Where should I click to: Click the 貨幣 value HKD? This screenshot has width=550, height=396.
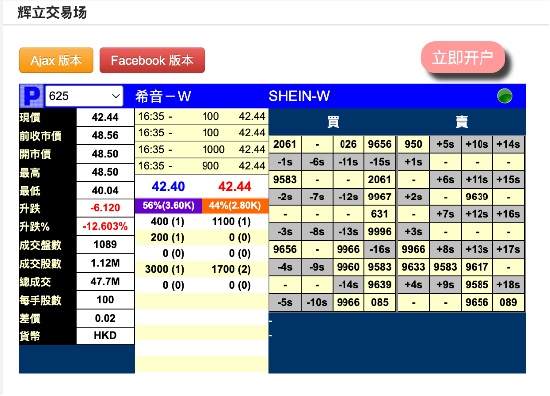(105, 336)
